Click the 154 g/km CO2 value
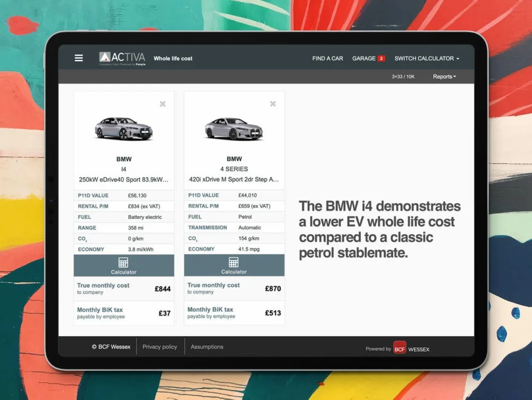 point(248,238)
